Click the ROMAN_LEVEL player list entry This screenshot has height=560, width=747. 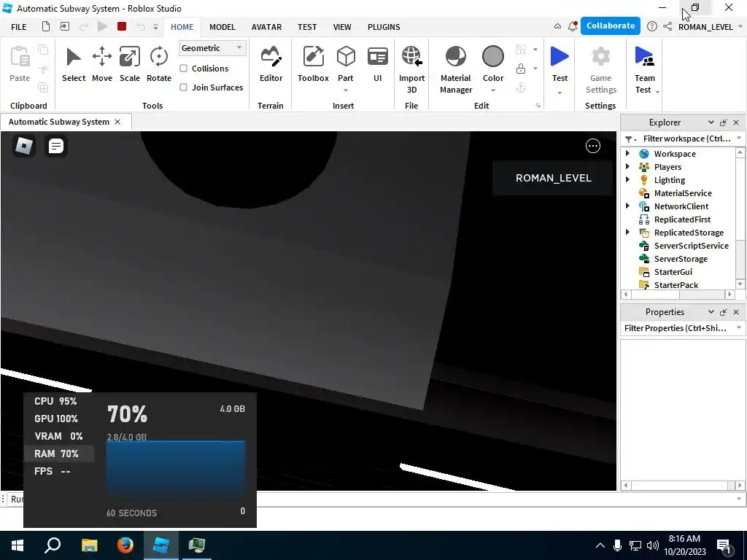coord(553,178)
